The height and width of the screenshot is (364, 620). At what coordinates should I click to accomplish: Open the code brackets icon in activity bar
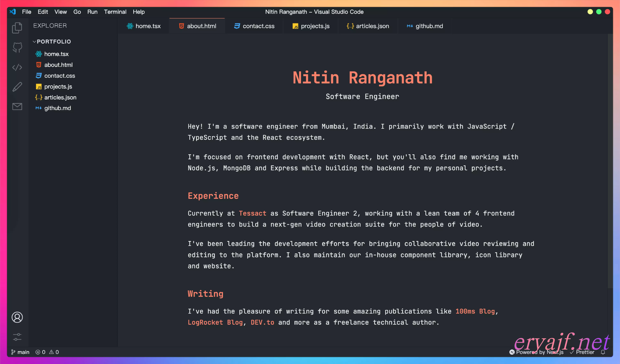(x=17, y=67)
